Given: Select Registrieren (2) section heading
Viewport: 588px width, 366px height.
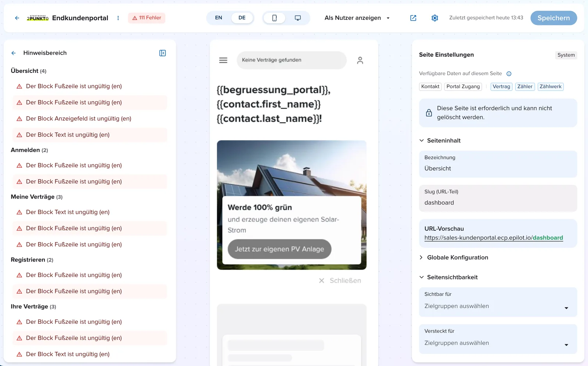Looking at the screenshot, I should (x=32, y=260).
